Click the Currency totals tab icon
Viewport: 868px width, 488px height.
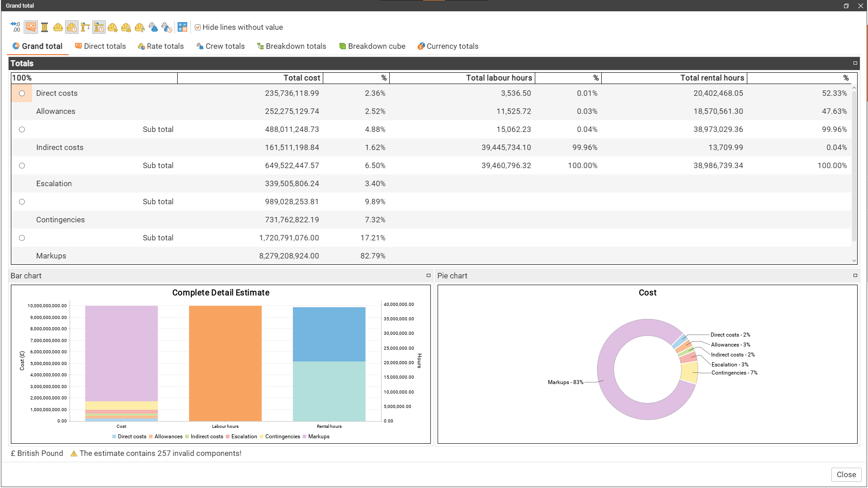[x=421, y=46]
